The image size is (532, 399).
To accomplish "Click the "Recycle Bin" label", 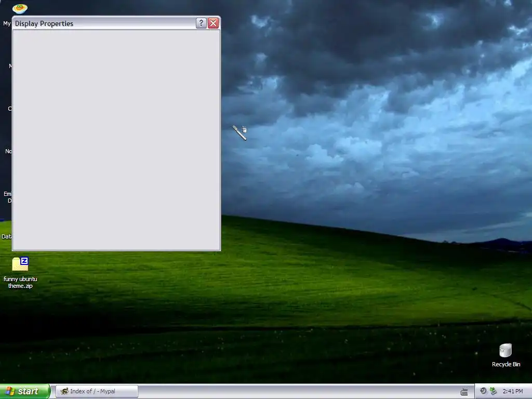I will [x=506, y=364].
